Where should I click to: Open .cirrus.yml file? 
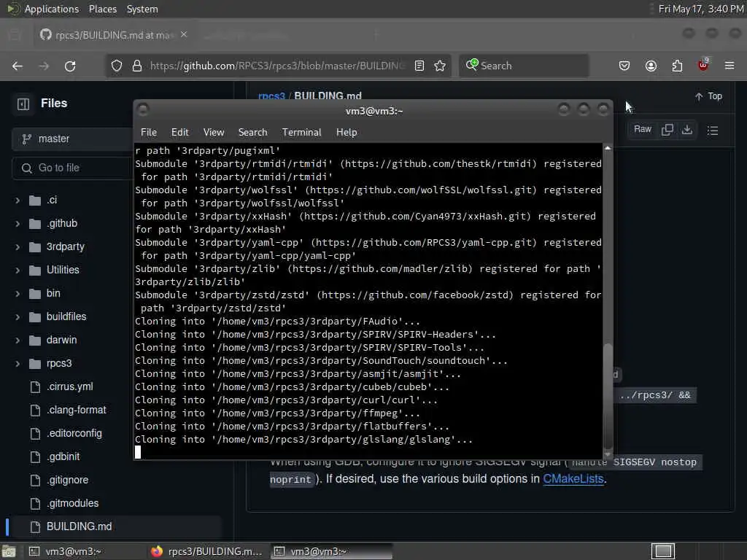click(x=69, y=386)
